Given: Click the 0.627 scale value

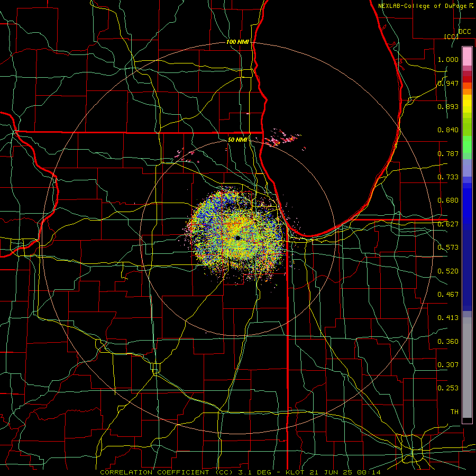Looking at the screenshot, I should click(x=448, y=224).
